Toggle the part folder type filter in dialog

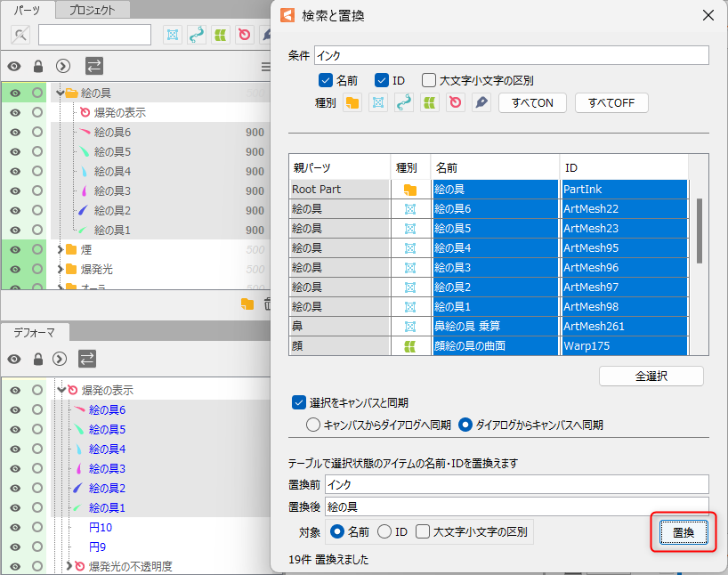(352, 103)
